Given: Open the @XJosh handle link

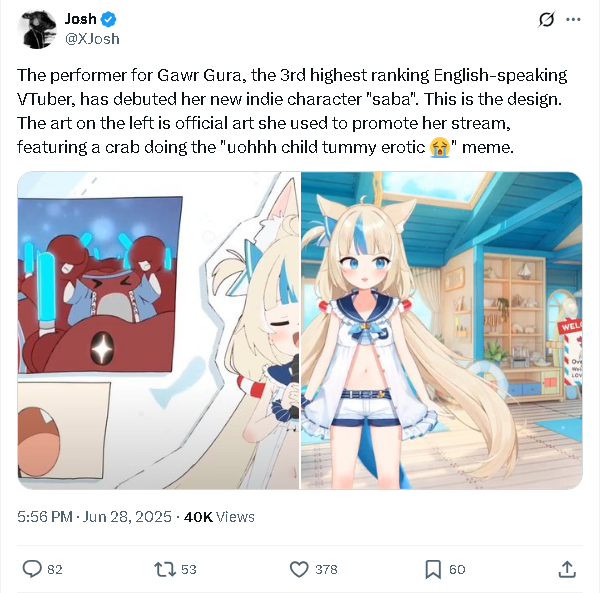Looking at the screenshot, I should pos(92,39).
